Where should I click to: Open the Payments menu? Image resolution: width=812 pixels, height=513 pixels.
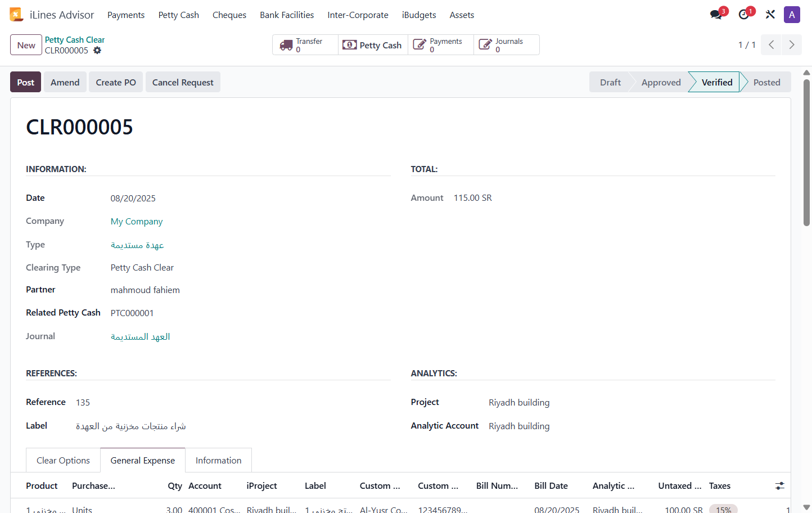(x=126, y=15)
